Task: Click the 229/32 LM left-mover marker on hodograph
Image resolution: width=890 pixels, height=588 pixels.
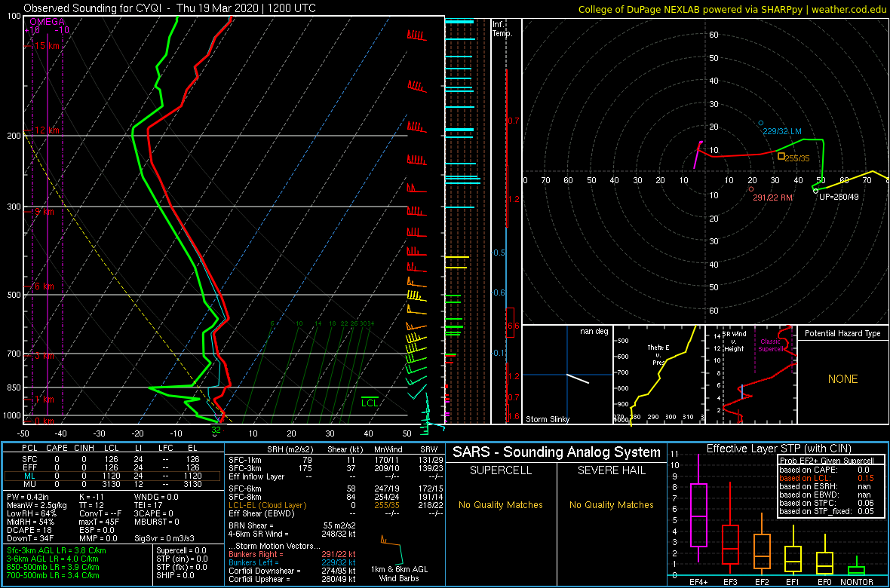Action: coord(761,123)
